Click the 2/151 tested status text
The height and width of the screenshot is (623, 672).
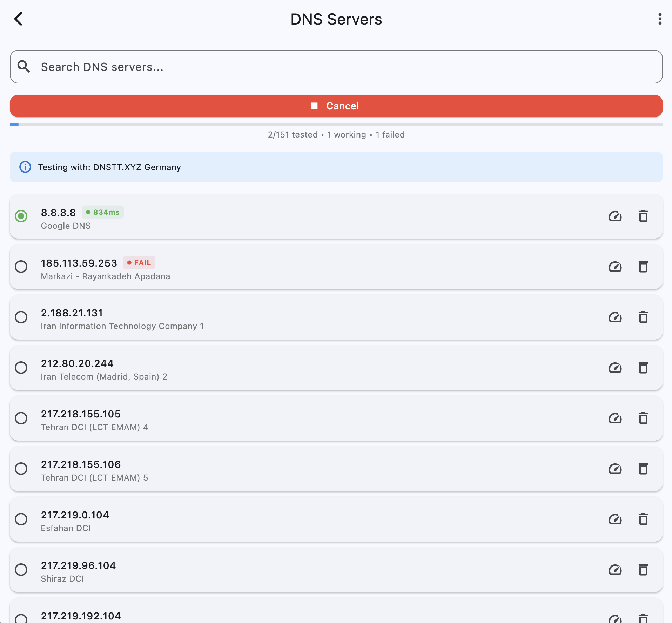336,135
